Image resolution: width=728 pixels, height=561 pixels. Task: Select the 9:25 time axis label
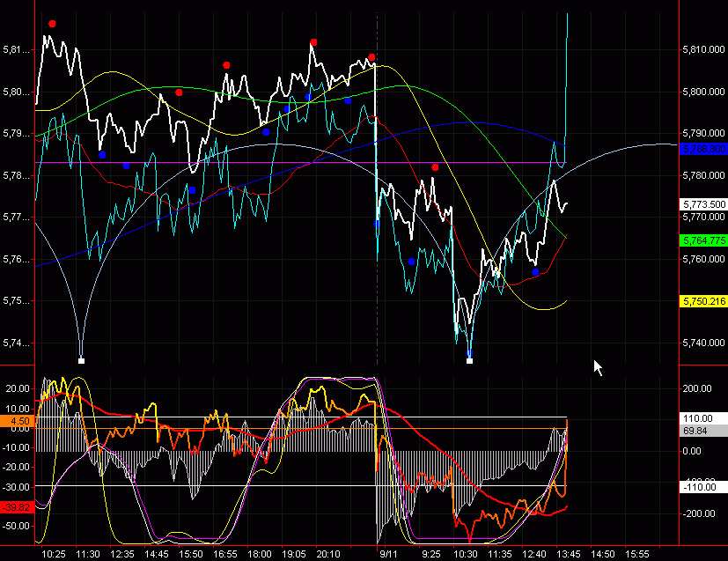pyautogui.click(x=431, y=554)
